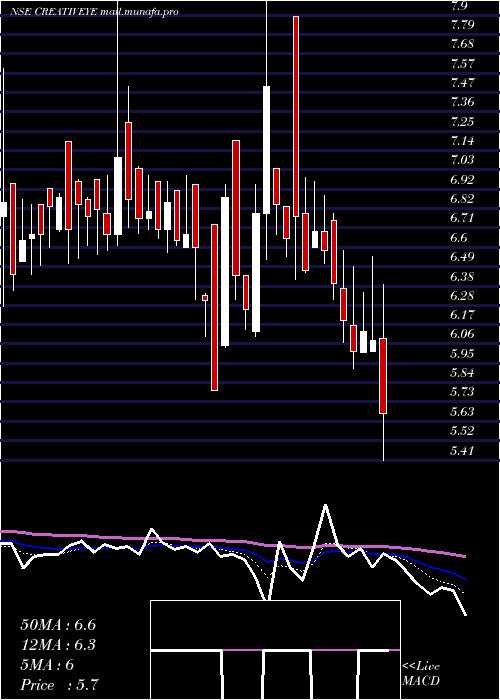
Task: Click the 6.6 price axis label
Action: coord(459,238)
